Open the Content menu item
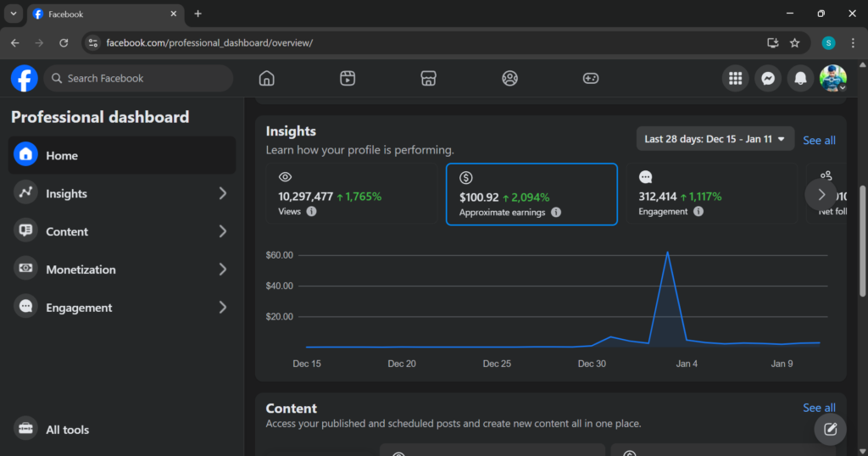This screenshot has height=456, width=868. pos(122,231)
